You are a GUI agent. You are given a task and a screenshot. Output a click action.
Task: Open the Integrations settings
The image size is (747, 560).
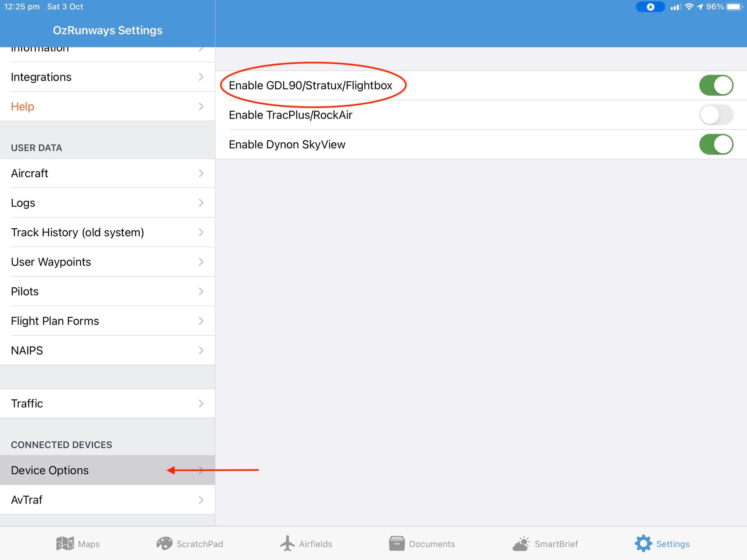[x=107, y=77]
